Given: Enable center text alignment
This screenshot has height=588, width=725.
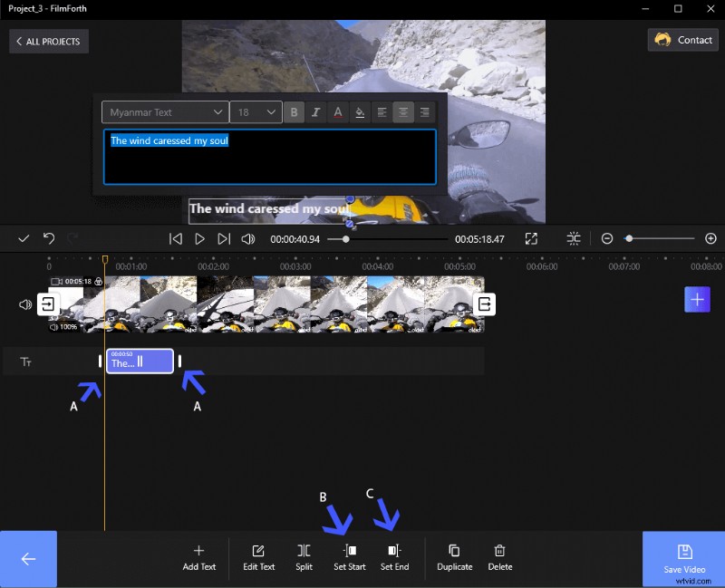Looking at the screenshot, I should tap(403, 111).
